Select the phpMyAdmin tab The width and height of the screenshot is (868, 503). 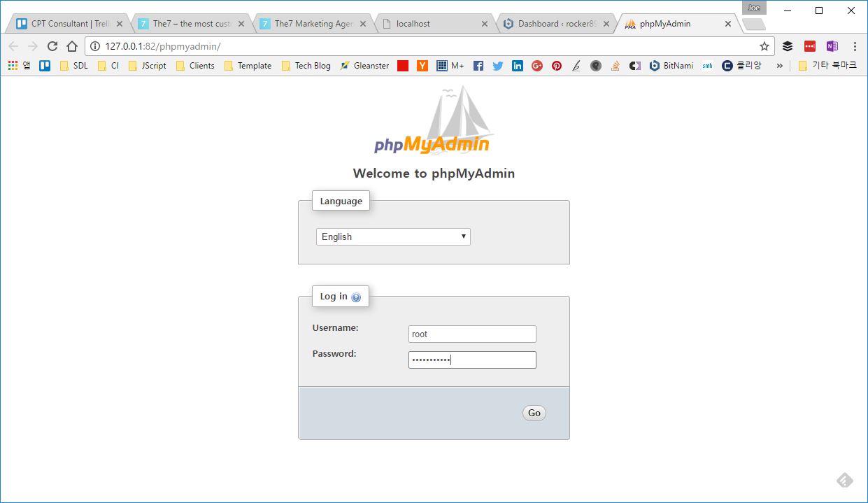click(x=677, y=24)
